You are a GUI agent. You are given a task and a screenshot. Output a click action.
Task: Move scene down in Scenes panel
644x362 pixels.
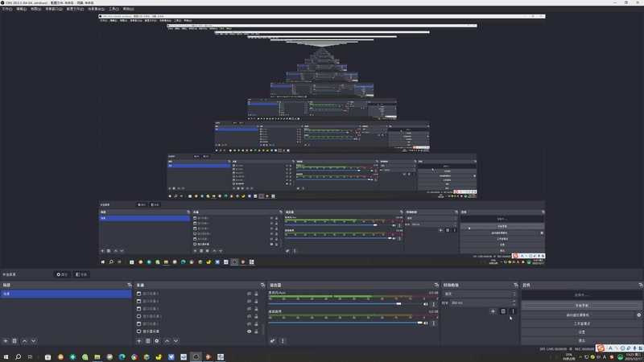click(x=34, y=340)
